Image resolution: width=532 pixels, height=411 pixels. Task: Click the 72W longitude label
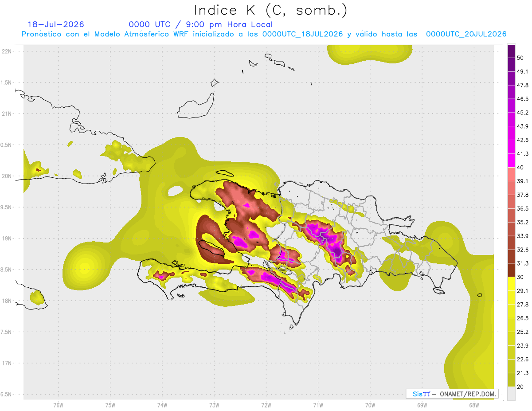pos(266,405)
